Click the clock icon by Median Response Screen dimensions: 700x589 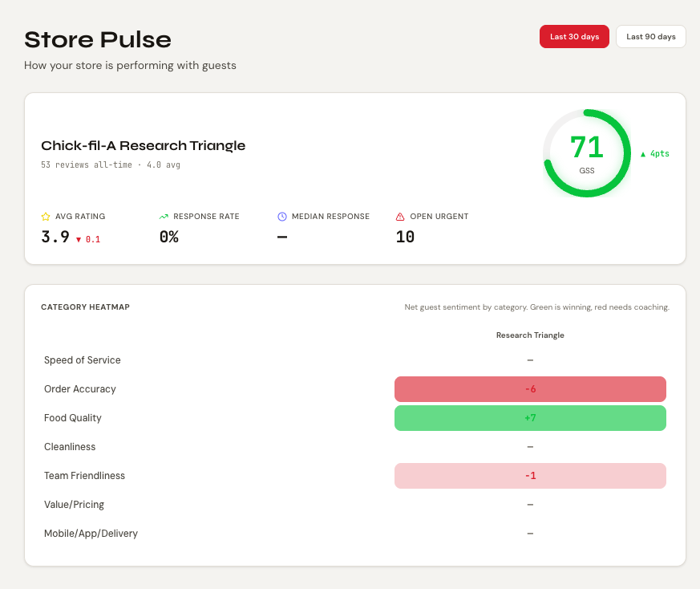pyautogui.click(x=282, y=217)
